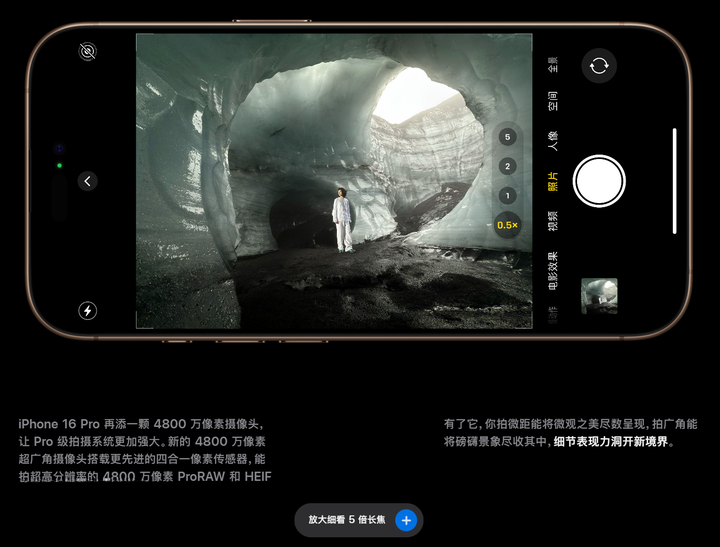Image resolution: width=720 pixels, height=547 pixels.
Task: Click the blue plus expand button
Action: click(x=406, y=520)
